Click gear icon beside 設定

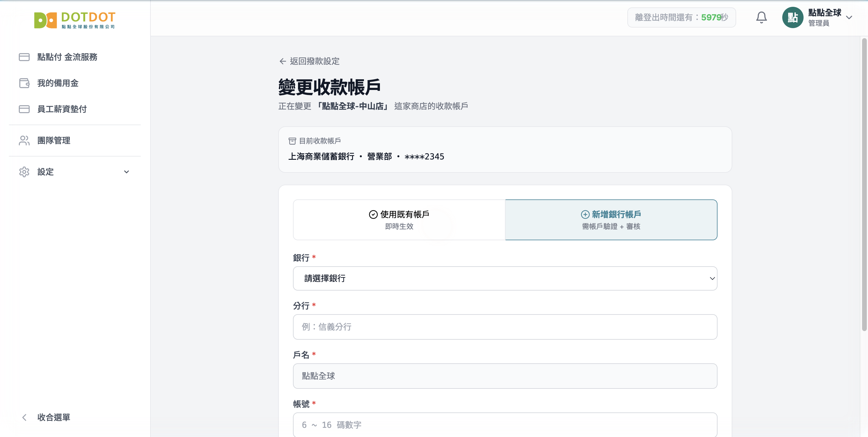[24, 172]
